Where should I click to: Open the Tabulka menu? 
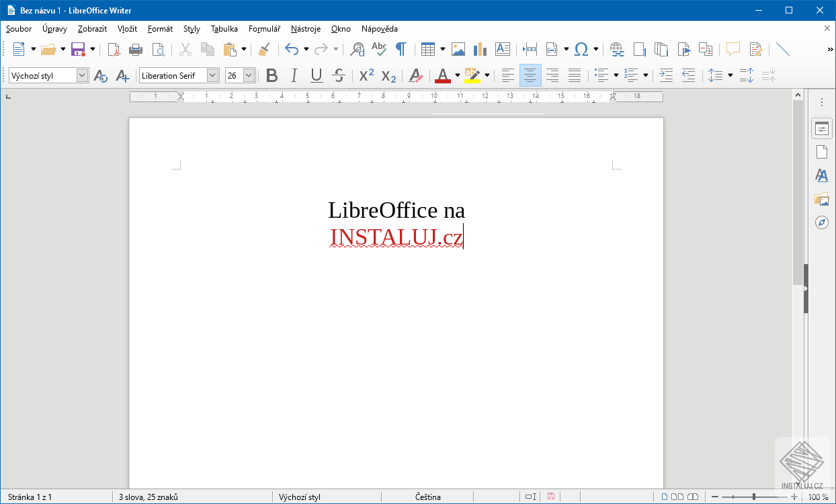pos(224,29)
